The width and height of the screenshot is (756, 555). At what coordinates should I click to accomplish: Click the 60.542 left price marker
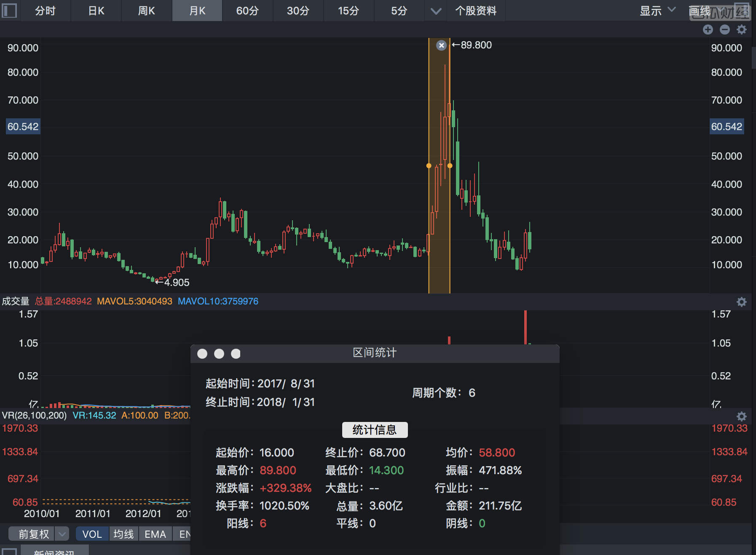[23, 126]
